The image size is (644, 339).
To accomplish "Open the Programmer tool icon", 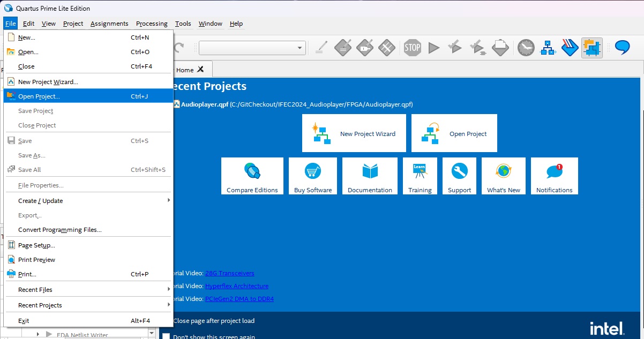I will pyautogui.click(x=570, y=48).
